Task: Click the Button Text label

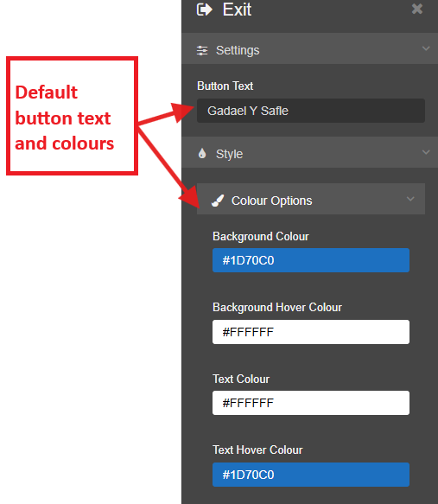Action: (x=225, y=86)
